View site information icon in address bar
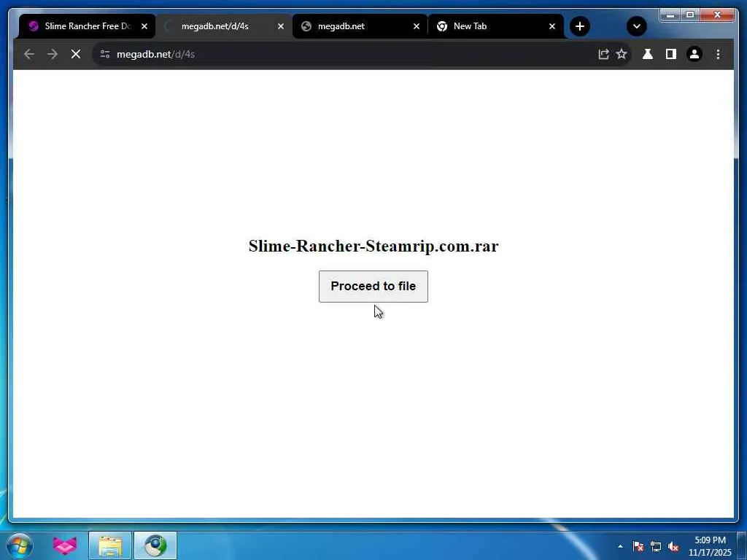The height and width of the screenshot is (560, 747). coord(105,54)
